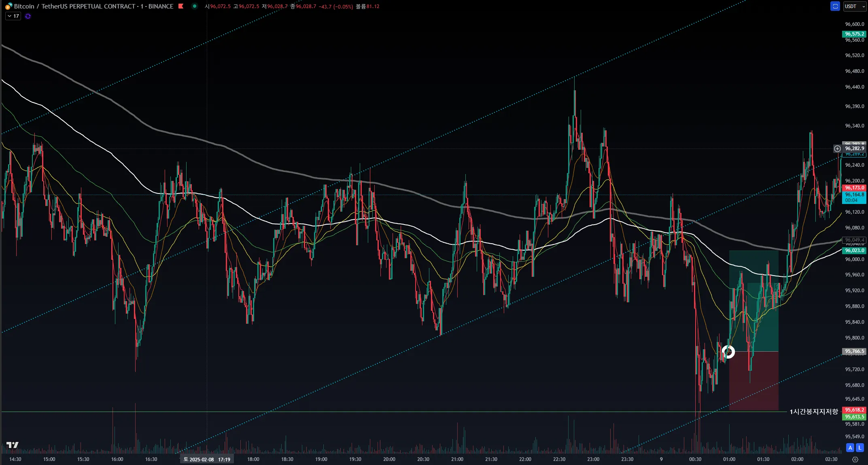Click the red stop-loss zone of the long position

coord(753,380)
